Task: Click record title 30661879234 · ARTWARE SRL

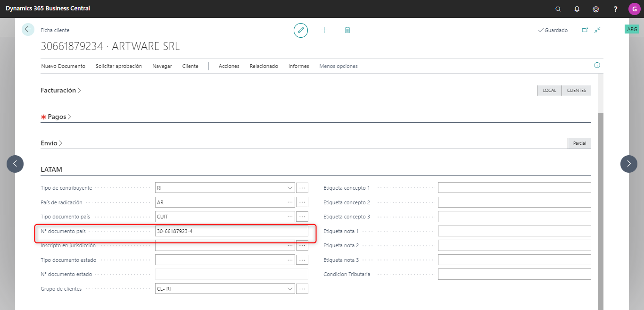Action: 110,47
